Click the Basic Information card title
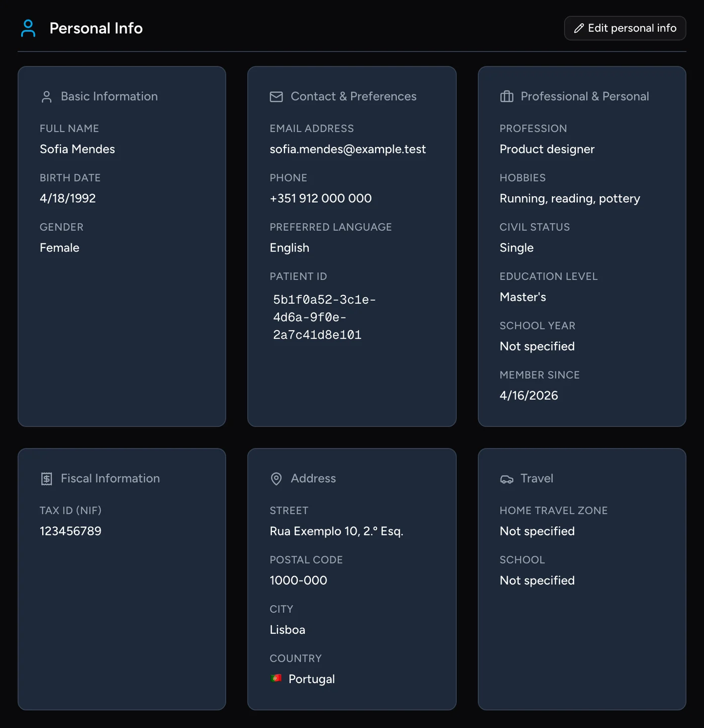Image resolution: width=704 pixels, height=728 pixels. pyautogui.click(x=109, y=96)
